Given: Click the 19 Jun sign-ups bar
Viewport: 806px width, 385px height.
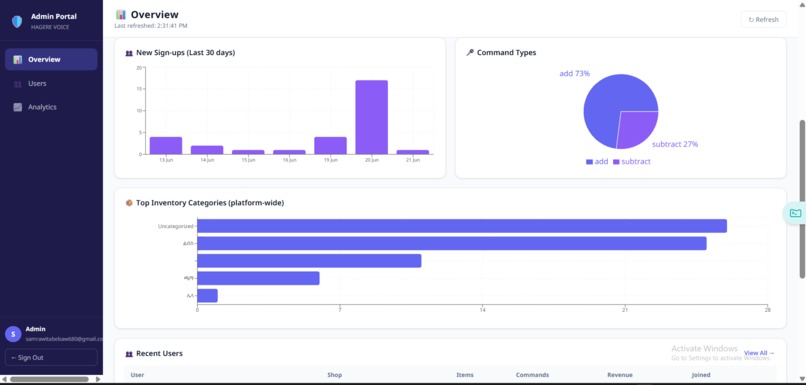Looking at the screenshot, I should pos(330,145).
